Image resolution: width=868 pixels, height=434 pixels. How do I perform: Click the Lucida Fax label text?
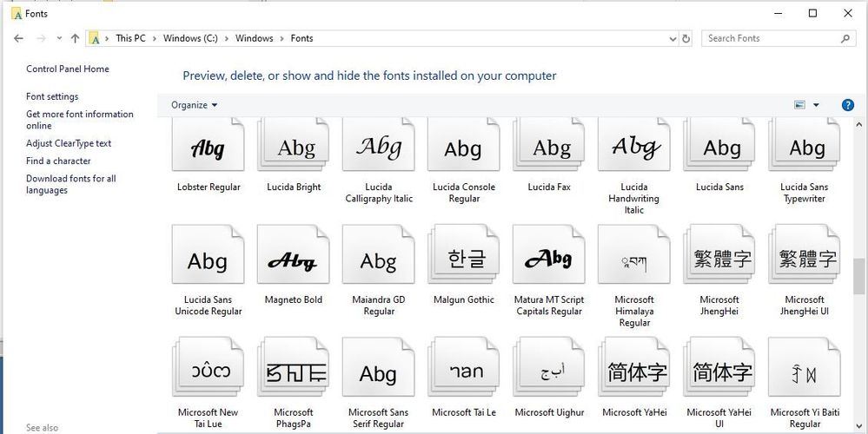pos(549,187)
